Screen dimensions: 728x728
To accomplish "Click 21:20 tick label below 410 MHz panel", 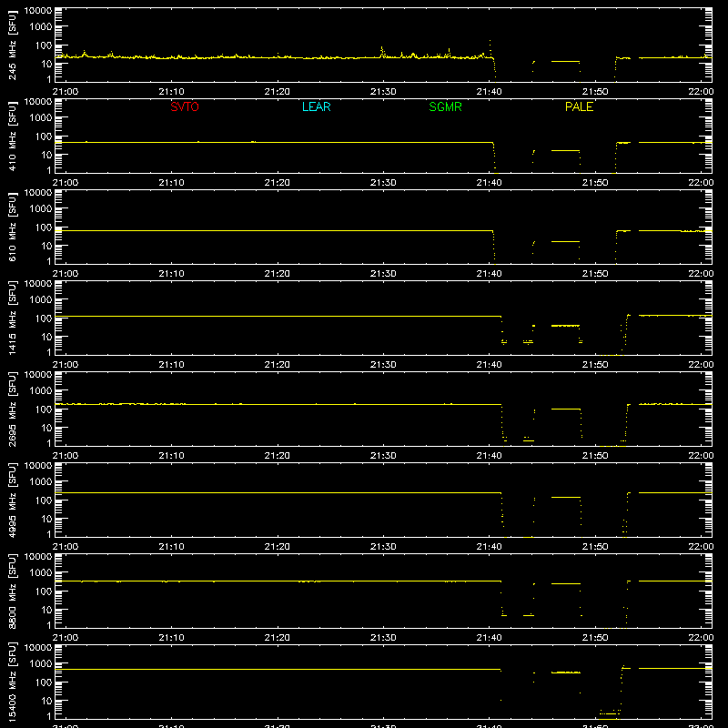I will pos(278,183).
